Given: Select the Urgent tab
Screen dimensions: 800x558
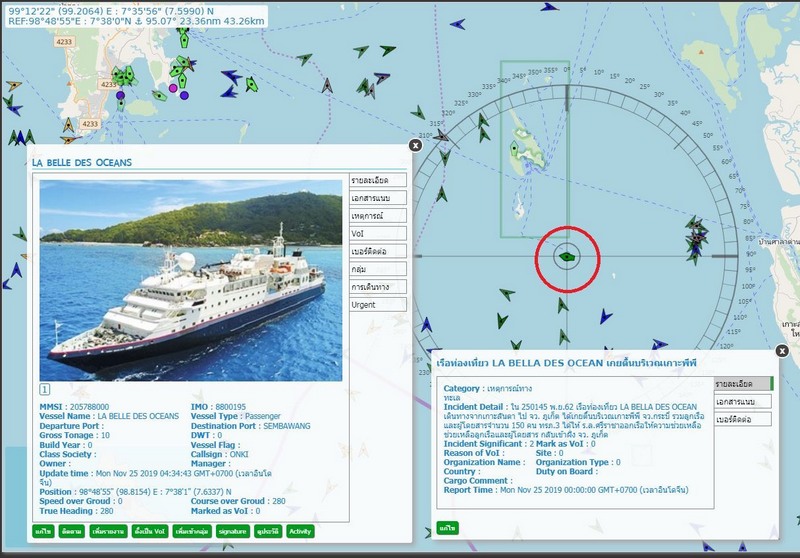Looking at the screenshot, I should tap(378, 305).
